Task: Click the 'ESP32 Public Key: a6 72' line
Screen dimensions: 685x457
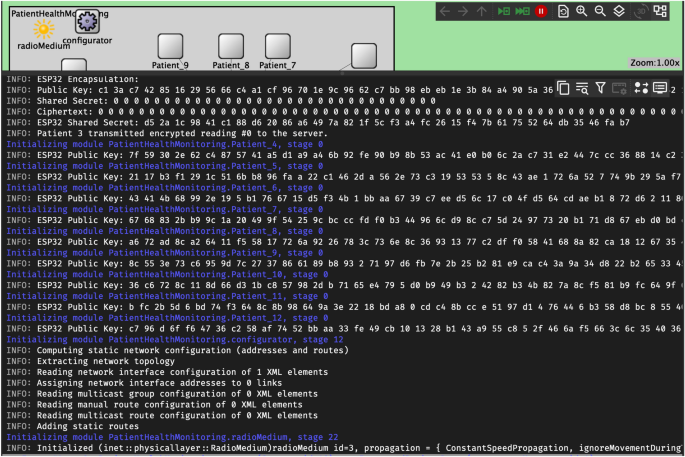Action: pos(344,242)
